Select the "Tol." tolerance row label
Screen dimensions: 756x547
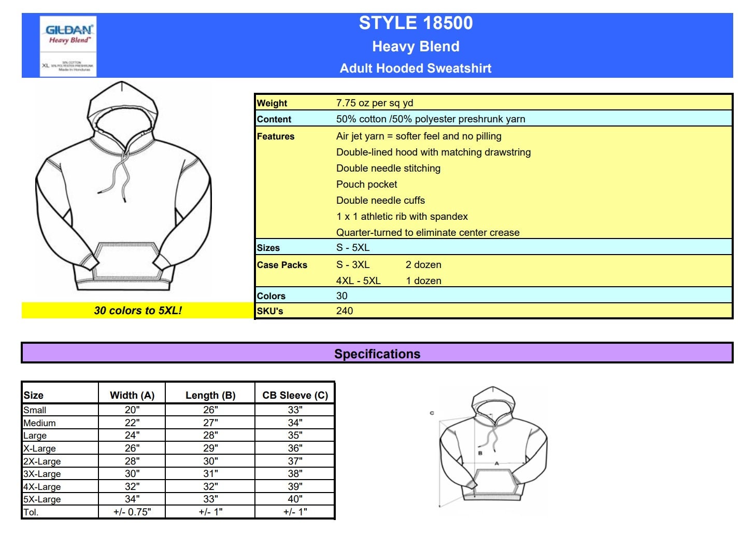(31, 512)
